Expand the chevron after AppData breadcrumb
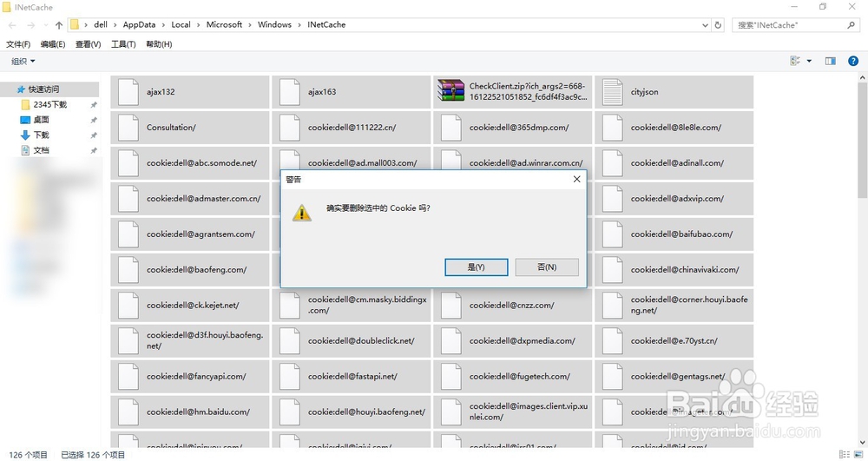 163,25
